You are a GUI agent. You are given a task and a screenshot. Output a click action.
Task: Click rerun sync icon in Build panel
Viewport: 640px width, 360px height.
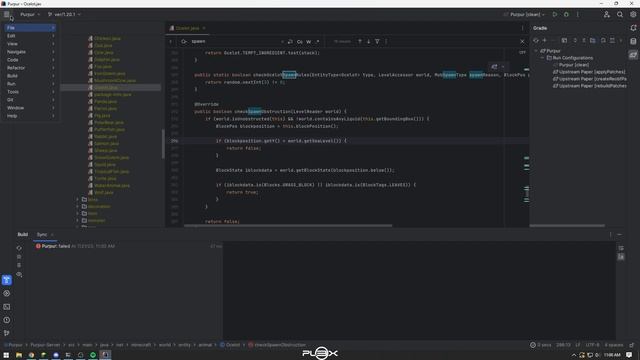(19, 248)
